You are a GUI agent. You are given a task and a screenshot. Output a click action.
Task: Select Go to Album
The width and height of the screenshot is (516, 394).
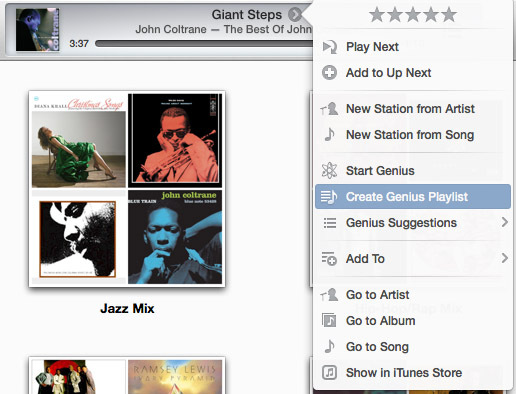413,321
